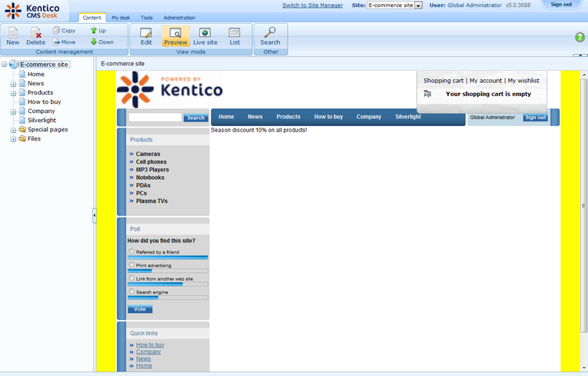This screenshot has width=588, height=376.
Task: Click the How to buy document icon
Action: pyautogui.click(x=22, y=101)
